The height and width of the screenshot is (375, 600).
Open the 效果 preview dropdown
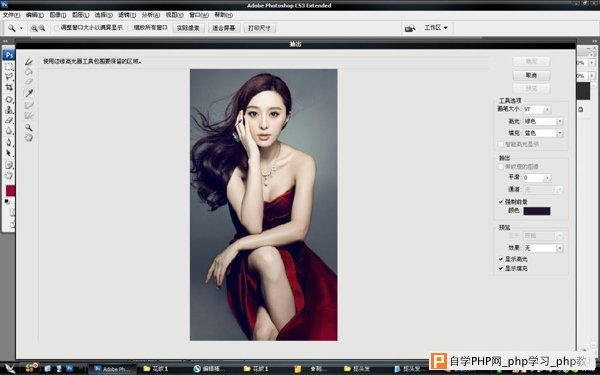click(x=543, y=248)
